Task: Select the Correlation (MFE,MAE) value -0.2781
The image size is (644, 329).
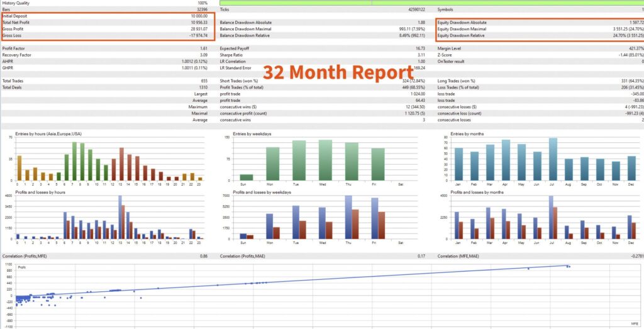Action: point(638,256)
